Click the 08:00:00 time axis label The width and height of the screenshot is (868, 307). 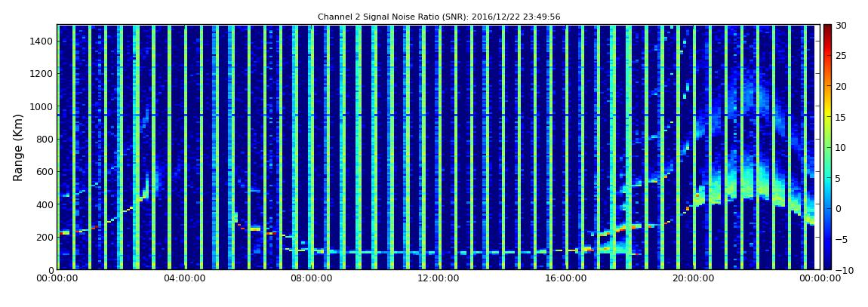312,279
